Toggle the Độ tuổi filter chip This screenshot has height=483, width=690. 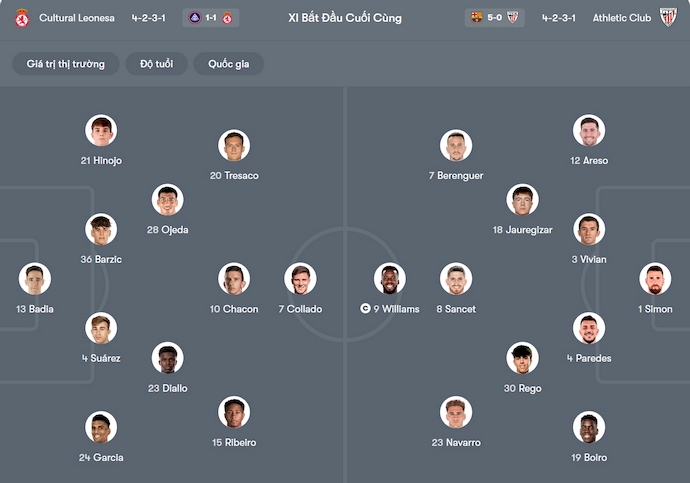[x=157, y=64]
